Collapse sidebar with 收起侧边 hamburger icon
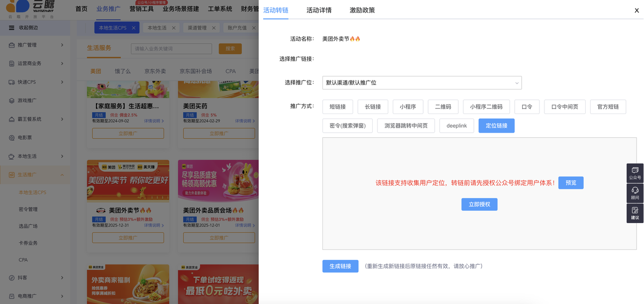644x304 pixels. (12, 28)
